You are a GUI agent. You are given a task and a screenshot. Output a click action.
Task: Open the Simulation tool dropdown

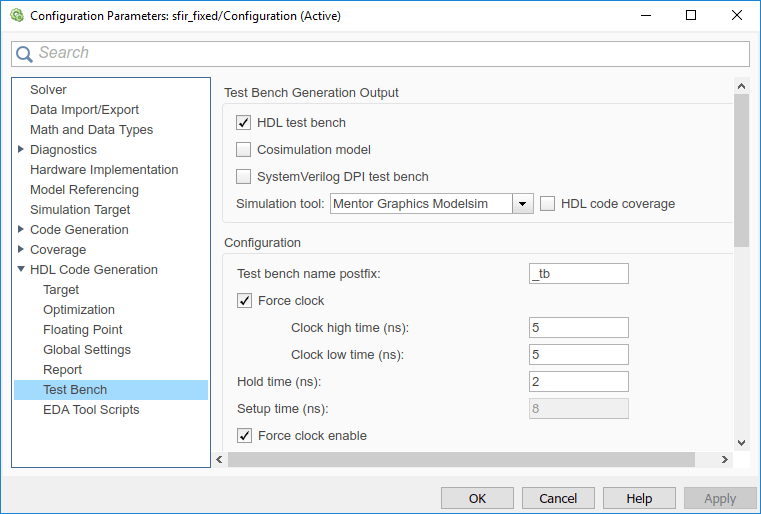523,204
